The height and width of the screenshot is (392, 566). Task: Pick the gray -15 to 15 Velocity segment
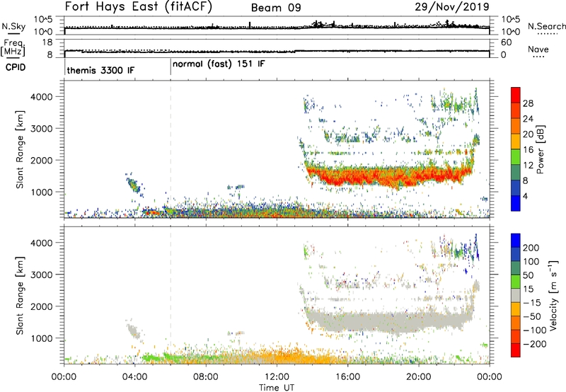pos(516,295)
